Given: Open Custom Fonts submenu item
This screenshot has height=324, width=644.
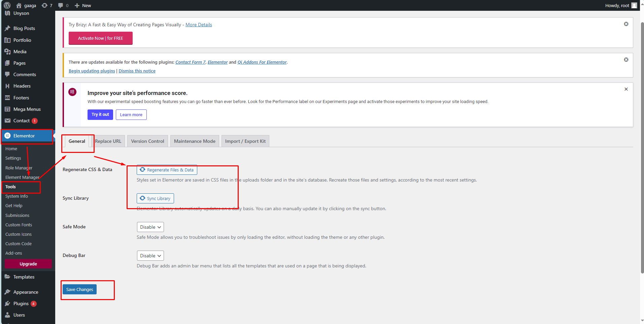Looking at the screenshot, I should [x=19, y=225].
